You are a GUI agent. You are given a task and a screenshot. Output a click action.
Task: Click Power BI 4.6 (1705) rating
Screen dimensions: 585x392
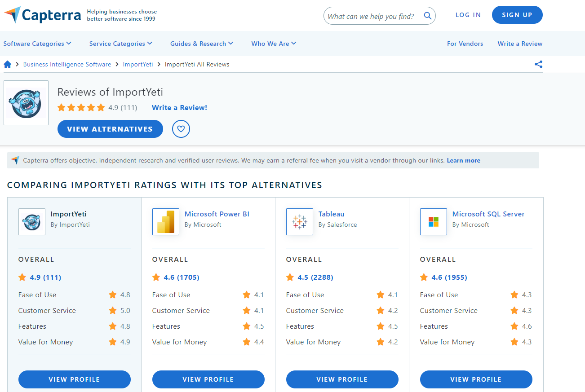click(182, 277)
